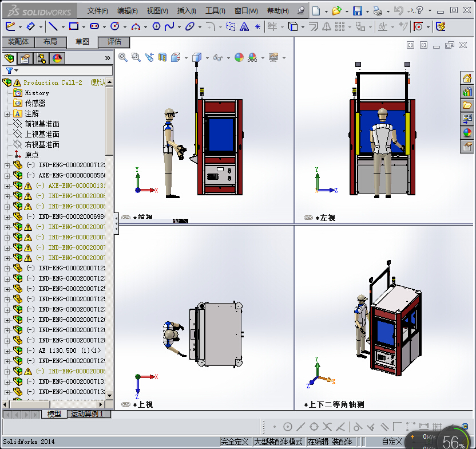Open the 编辑(E) menu
476x449 pixels.
coord(127,11)
